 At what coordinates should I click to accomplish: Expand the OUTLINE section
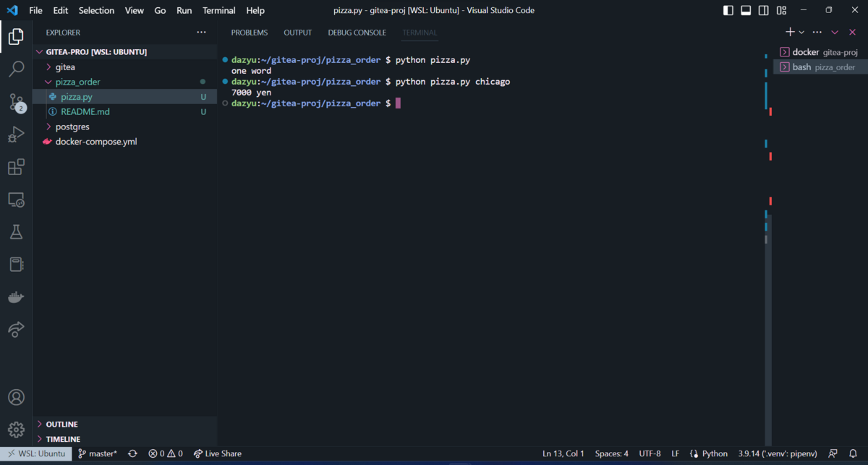click(124, 425)
